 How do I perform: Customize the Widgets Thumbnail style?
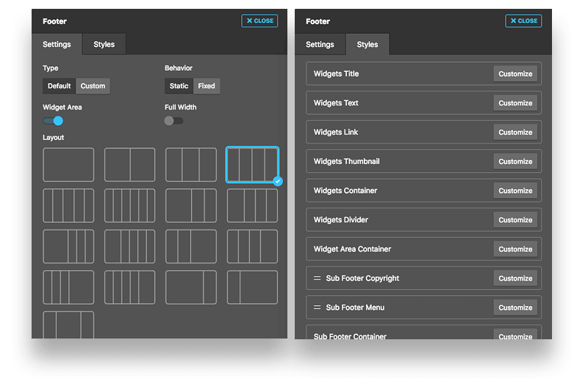515,161
